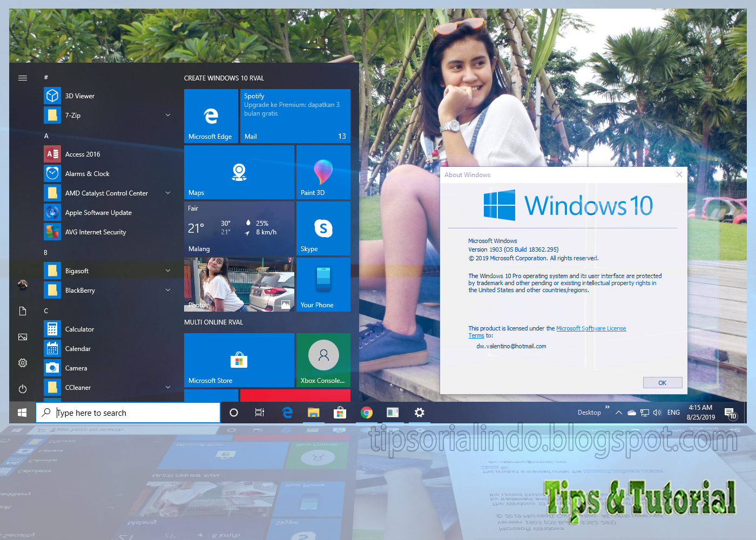The image size is (756, 540).
Task: Open Apple Software Update
Action: point(108,213)
